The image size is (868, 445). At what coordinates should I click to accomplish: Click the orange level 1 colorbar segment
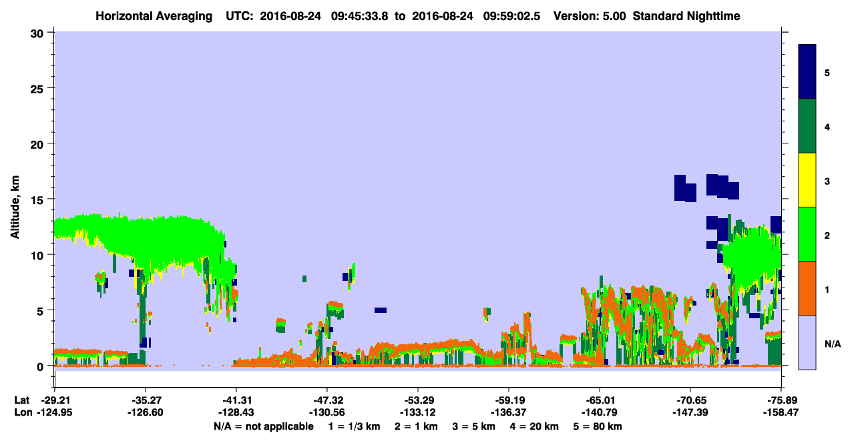[807, 288]
